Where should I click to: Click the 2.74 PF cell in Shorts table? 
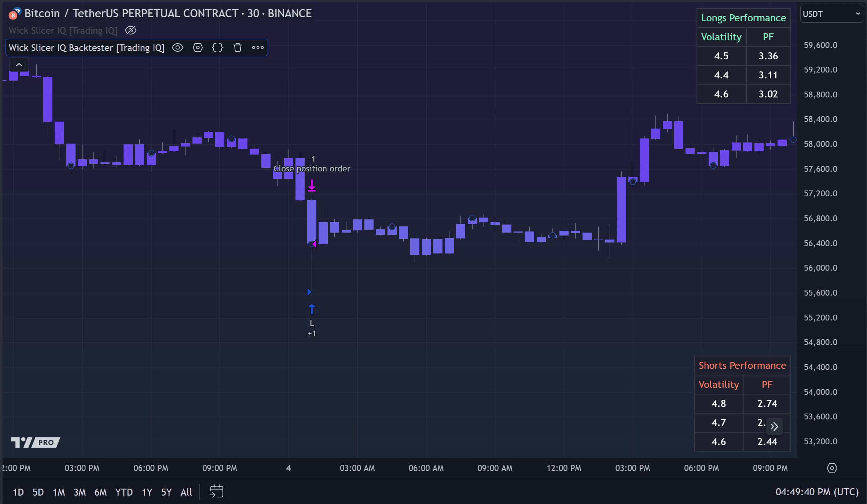767,404
